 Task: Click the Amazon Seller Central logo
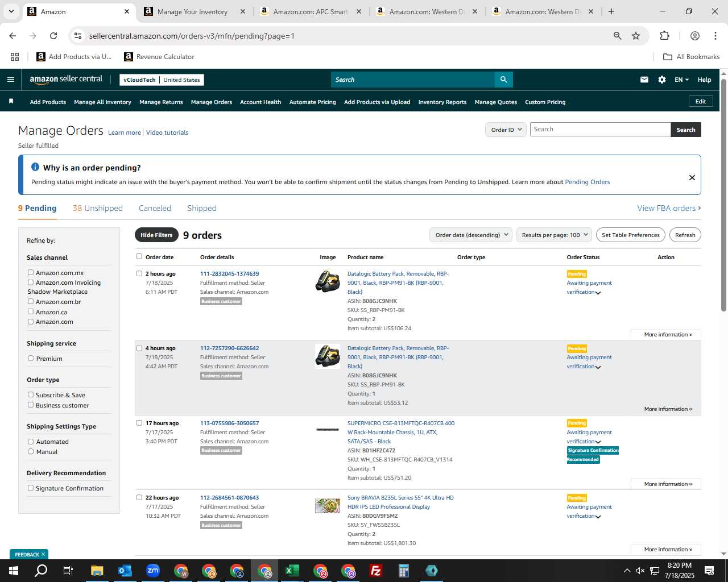[x=66, y=80]
